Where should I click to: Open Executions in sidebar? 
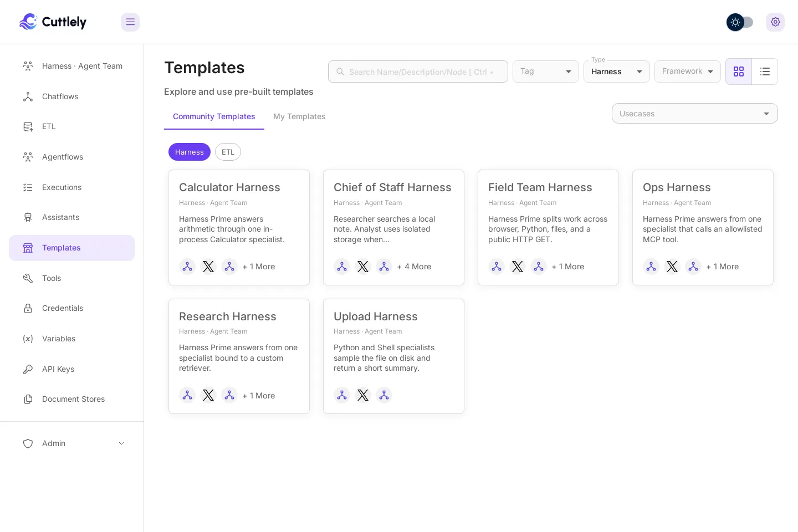pos(71,187)
